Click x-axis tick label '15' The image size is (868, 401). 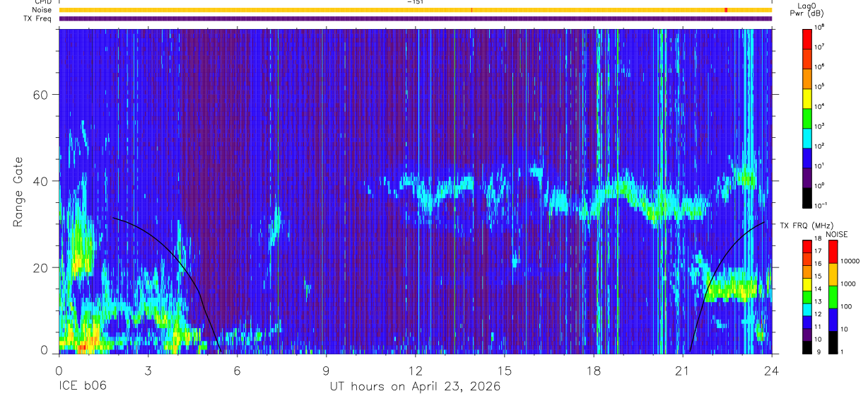tap(504, 371)
